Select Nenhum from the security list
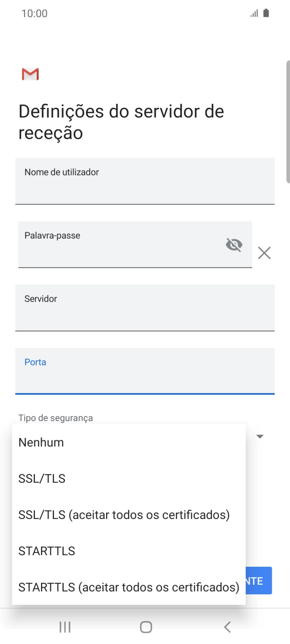Viewport: 290px width, 644px height. click(x=41, y=442)
